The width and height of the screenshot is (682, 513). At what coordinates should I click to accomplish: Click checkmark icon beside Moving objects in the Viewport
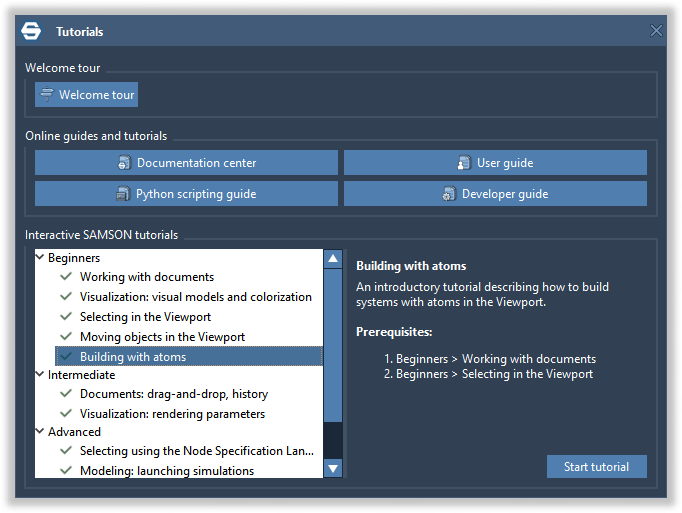pos(66,337)
